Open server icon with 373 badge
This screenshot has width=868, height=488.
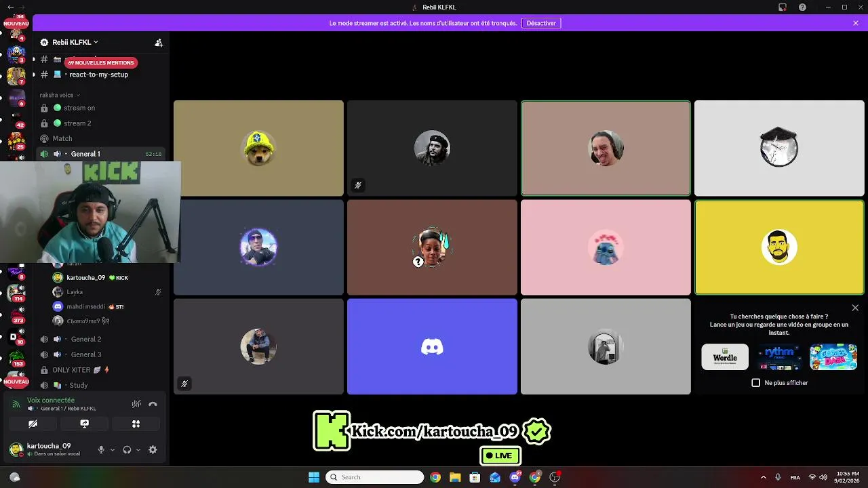point(16,314)
